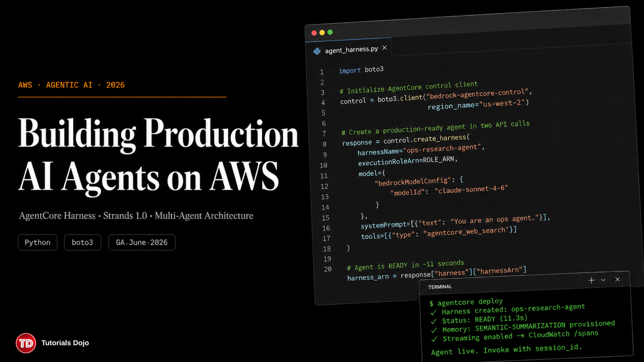Click the AWS · AGENTIC AI · 2026 header
Viewport: 644px width, 362px height.
point(71,85)
